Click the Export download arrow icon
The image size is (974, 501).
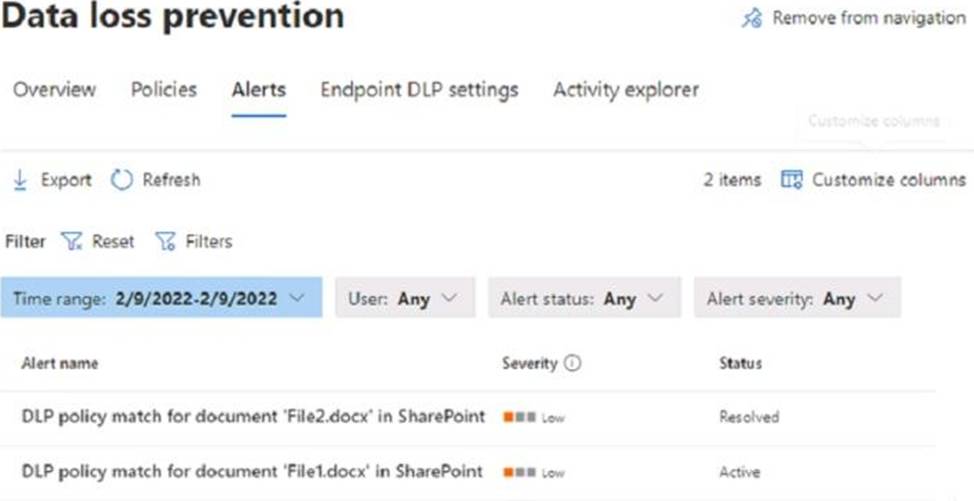pyautogui.click(x=20, y=180)
